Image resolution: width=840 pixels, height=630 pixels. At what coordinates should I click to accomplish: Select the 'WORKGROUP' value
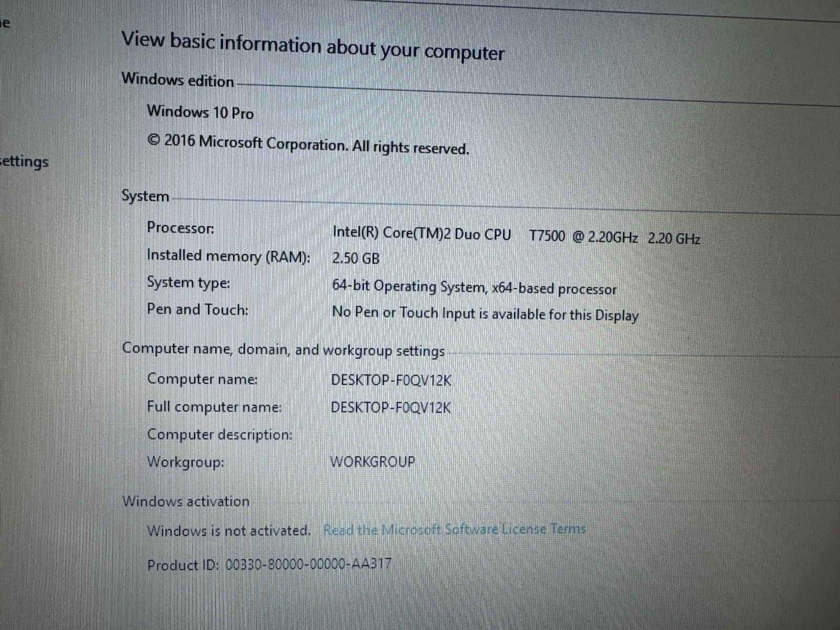pyautogui.click(x=373, y=461)
